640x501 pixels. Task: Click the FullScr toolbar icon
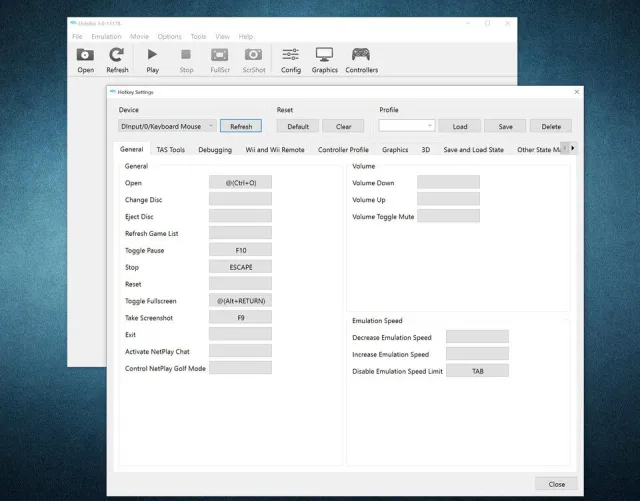(220, 60)
